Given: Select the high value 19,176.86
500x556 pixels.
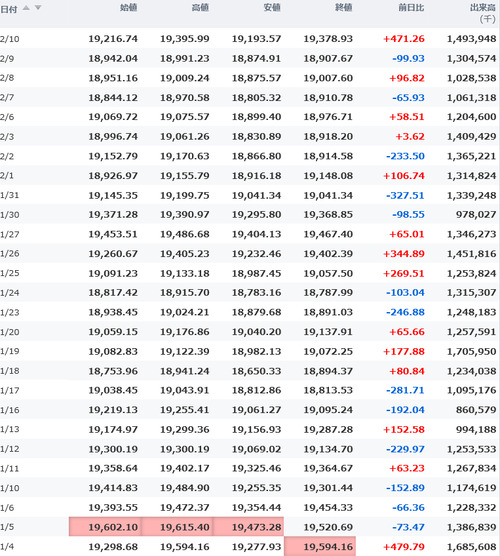Looking at the screenshot, I should [185, 332].
